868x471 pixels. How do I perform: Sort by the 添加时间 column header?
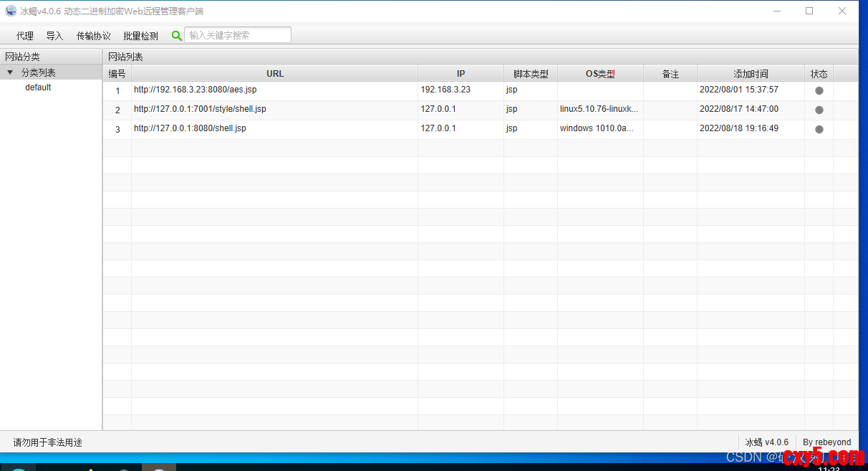click(x=750, y=74)
